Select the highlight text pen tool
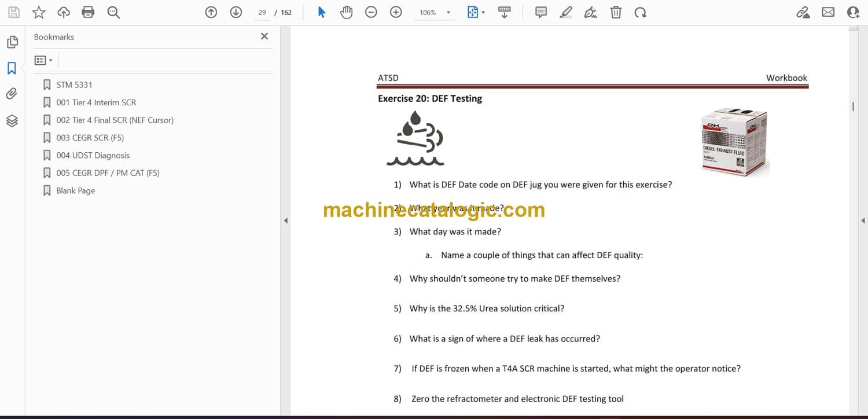868x419 pixels. [x=566, y=12]
